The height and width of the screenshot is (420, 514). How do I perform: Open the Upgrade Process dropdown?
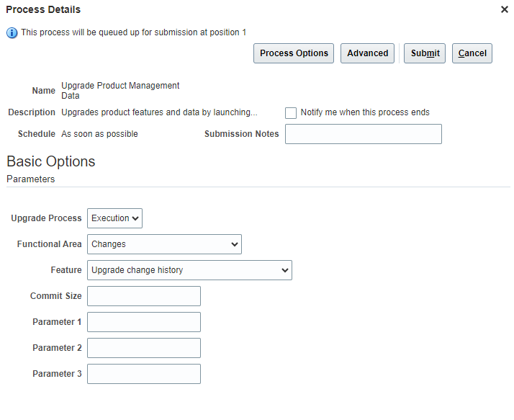pyautogui.click(x=114, y=218)
